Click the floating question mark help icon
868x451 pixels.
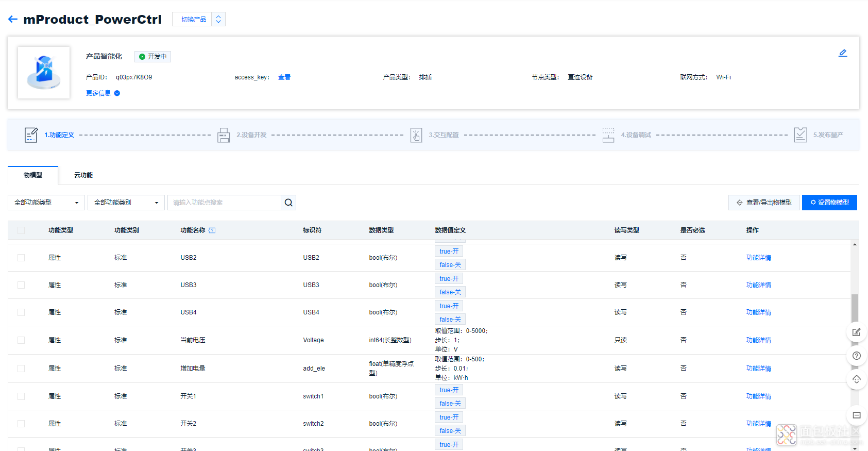click(x=856, y=356)
